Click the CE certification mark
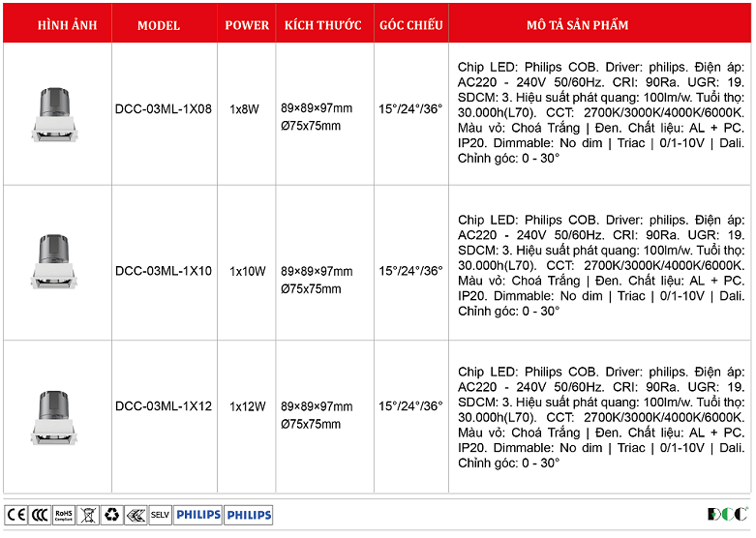756x538 pixels. [16, 515]
